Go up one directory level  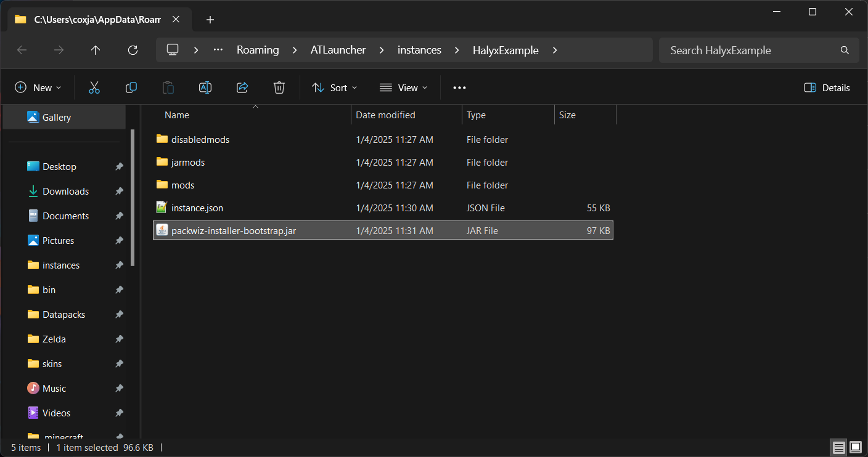pyautogui.click(x=96, y=51)
